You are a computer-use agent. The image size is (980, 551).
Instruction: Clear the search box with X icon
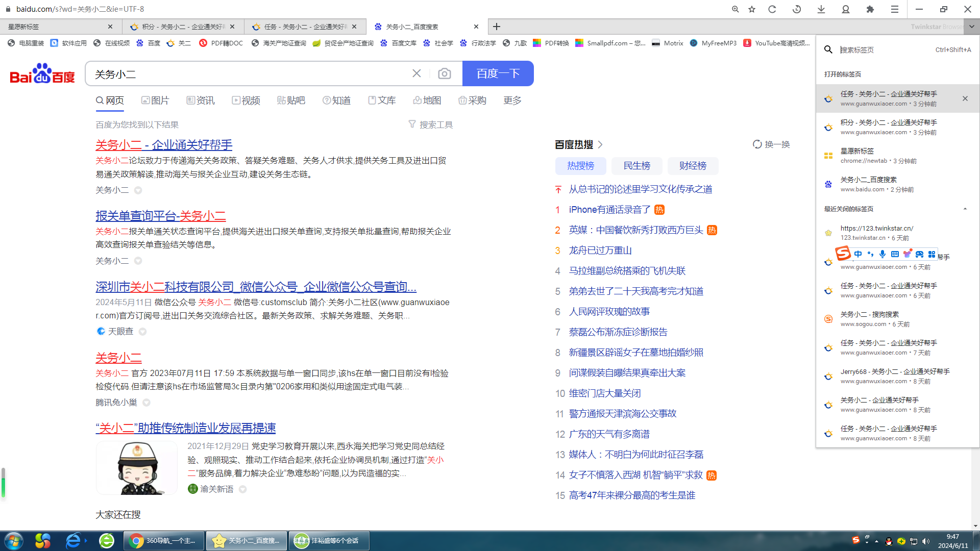[x=416, y=73]
